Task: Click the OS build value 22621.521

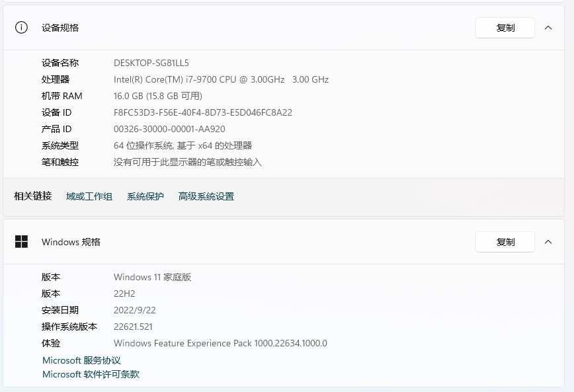Action: point(133,327)
